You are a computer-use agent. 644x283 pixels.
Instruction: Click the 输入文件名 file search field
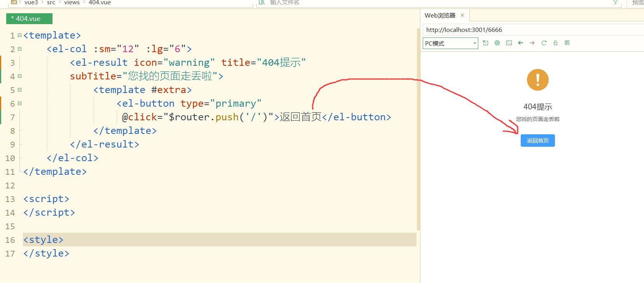click(439, 3)
